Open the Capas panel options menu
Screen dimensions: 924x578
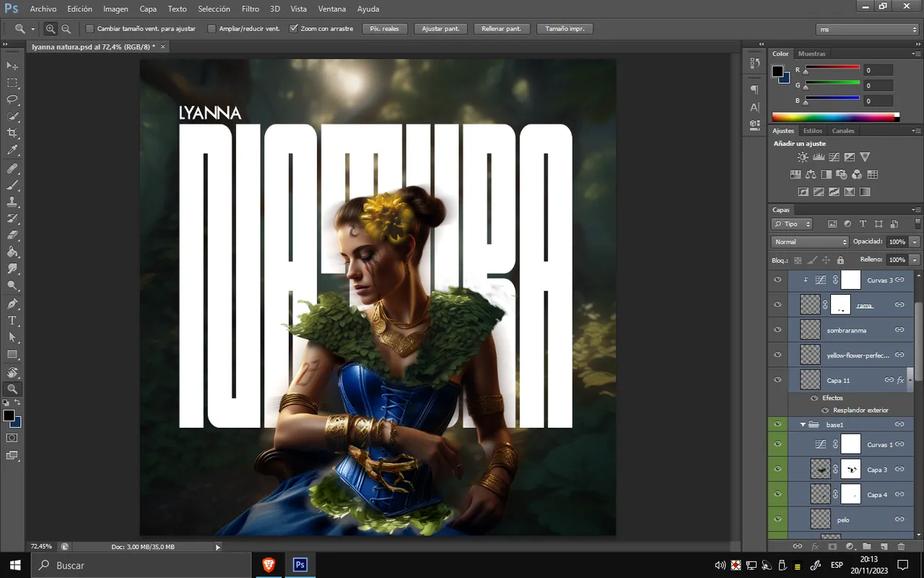[917, 210]
